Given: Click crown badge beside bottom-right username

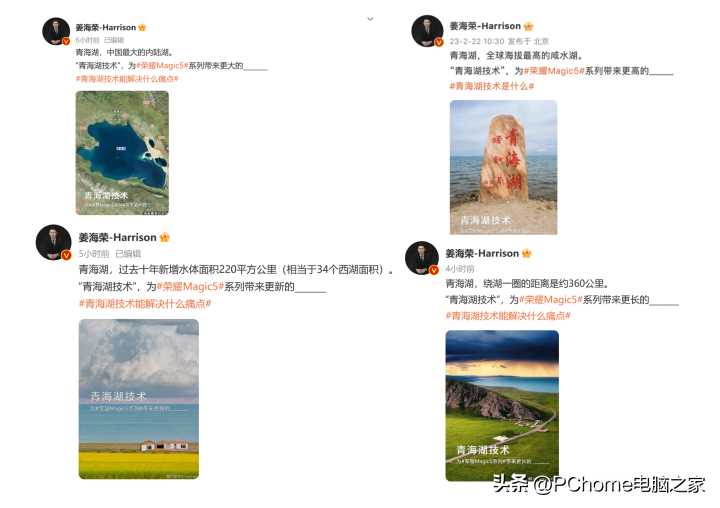Looking at the screenshot, I should [527, 253].
